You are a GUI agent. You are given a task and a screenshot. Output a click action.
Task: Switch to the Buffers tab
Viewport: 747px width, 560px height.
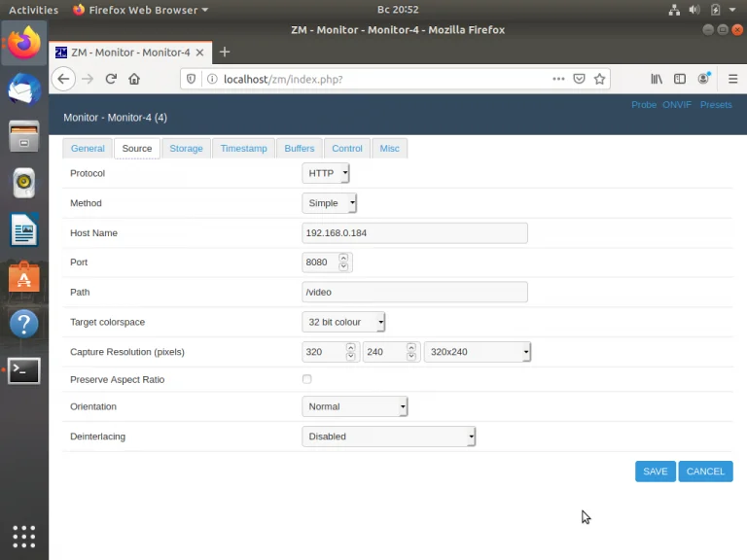pyautogui.click(x=300, y=148)
